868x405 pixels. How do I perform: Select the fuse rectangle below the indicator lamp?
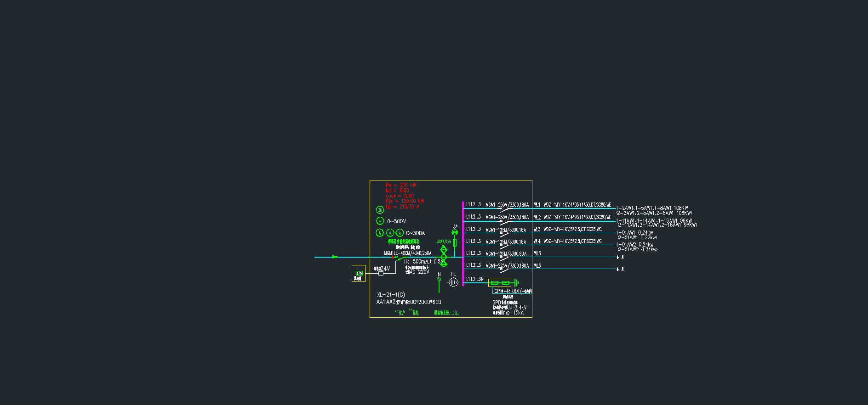(x=455, y=242)
